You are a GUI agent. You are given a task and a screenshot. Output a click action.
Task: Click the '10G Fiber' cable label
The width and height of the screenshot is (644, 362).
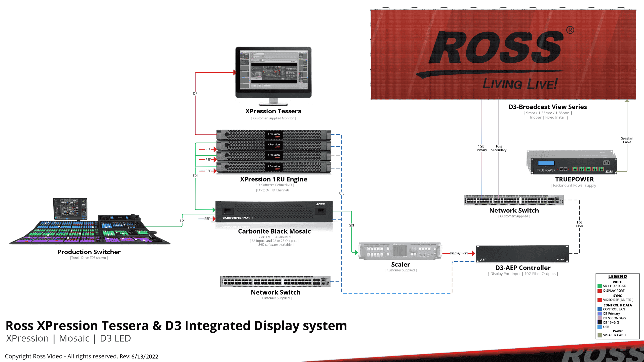point(579,224)
